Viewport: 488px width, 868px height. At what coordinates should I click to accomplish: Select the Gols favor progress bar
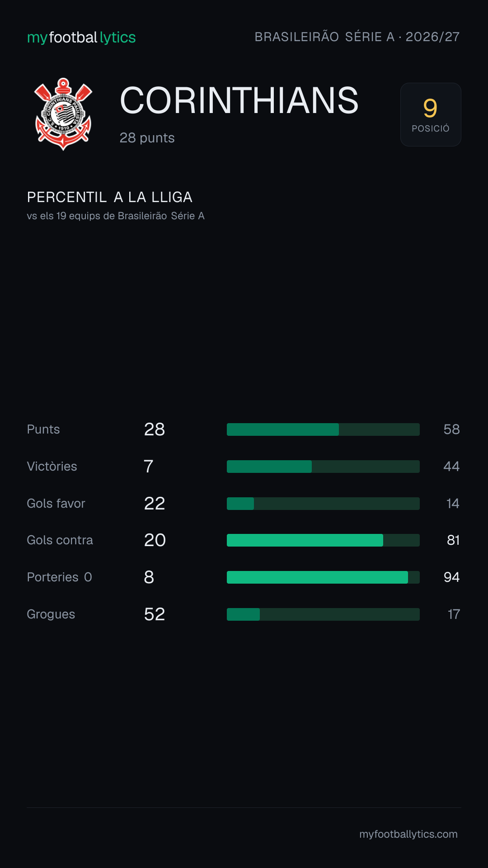(x=323, y=504)
